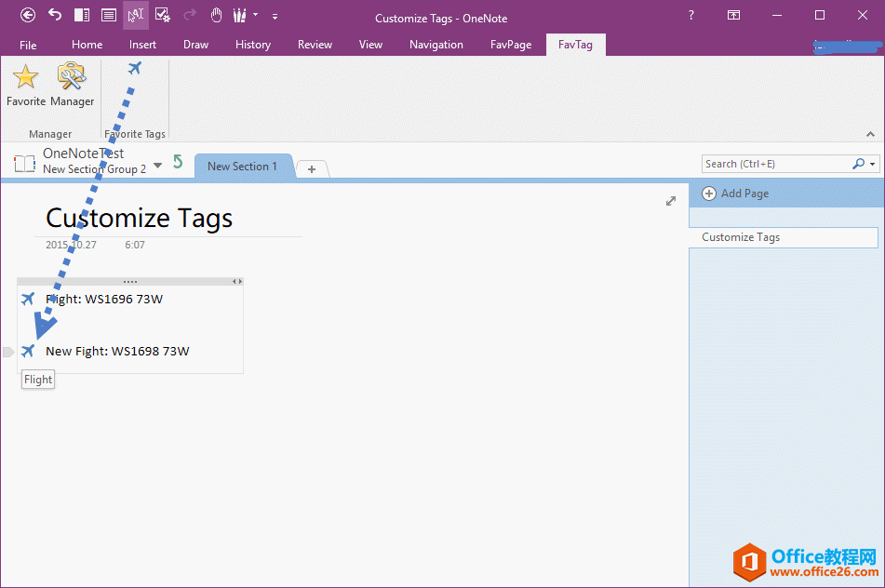Open the search scope dropdown arrow

[x=873, y=164]
